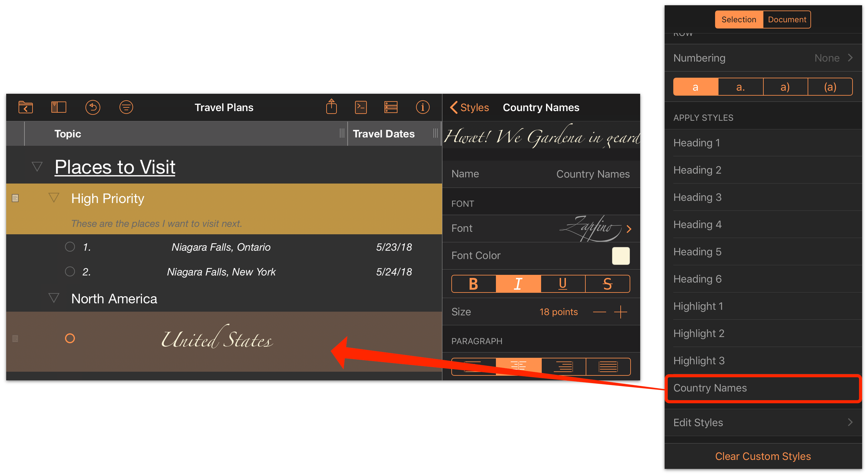Open the document browser folder icon
This screenshot has width=868, height=476.
(x=26, y=107)
